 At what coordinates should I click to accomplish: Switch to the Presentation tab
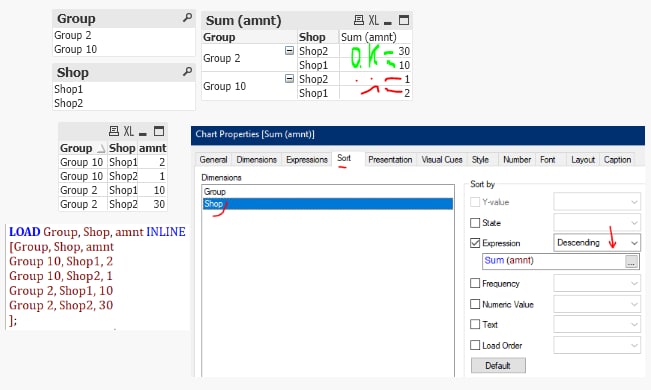[390, 159]
